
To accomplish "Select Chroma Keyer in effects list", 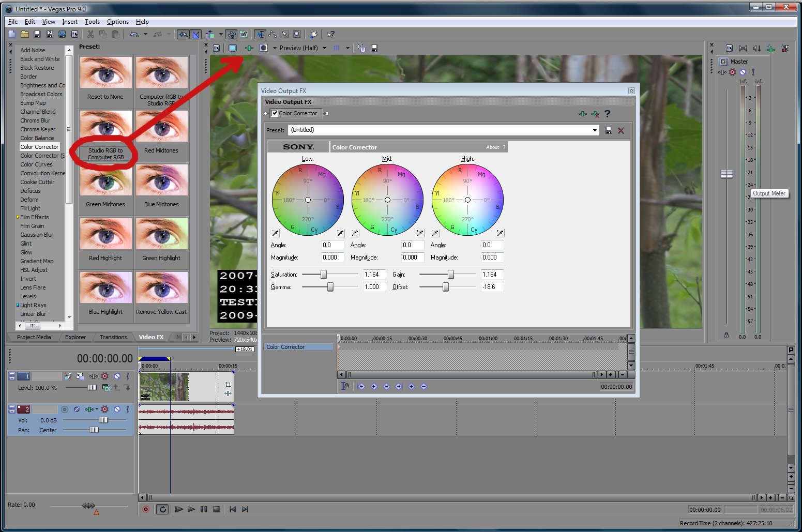I will tap(38, 129).
